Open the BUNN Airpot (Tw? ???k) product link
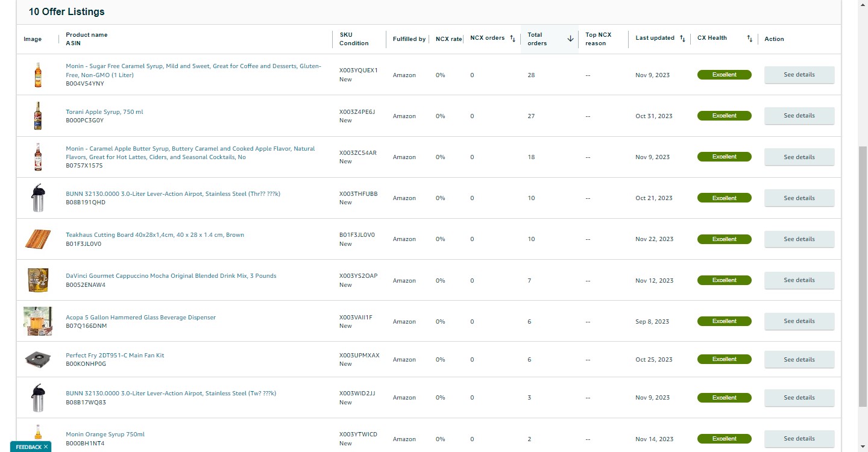The width and height of the screenshot is (868, 452). (171, 394)
